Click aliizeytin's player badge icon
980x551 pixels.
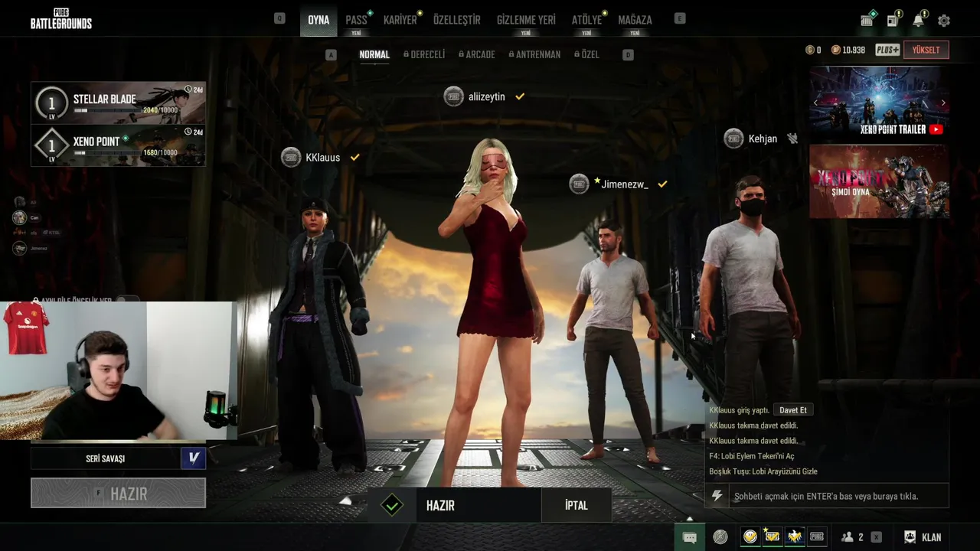click(x=454, y=96)
